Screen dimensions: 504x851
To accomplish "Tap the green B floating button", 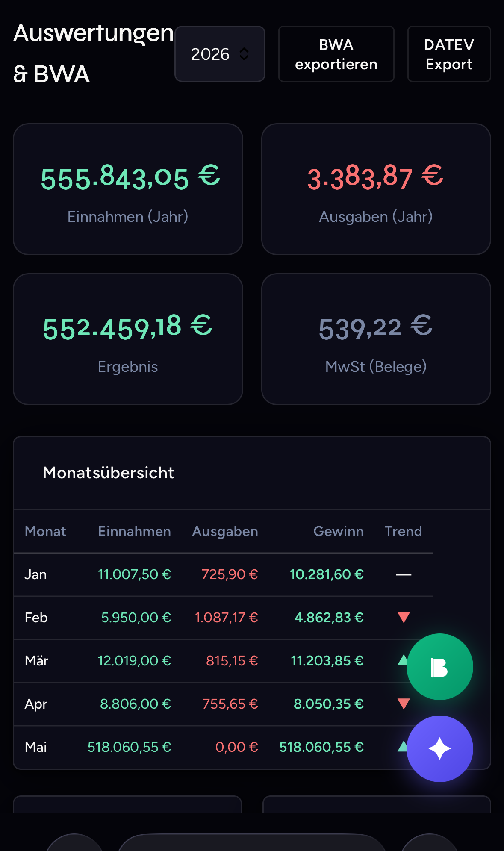I will pos(439,667).
